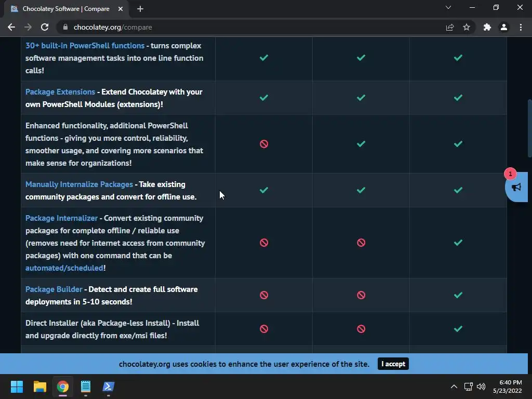The image size is (532, 399).
Task: Go forward in browser history
Action: (28, 27)
